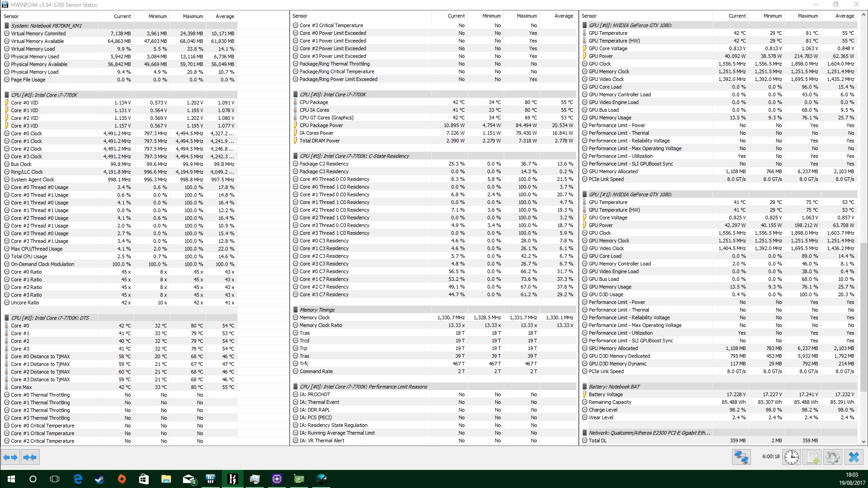Click the expand columns arrows button
Screen dimensions: 868x488
(x=10, y=457)
